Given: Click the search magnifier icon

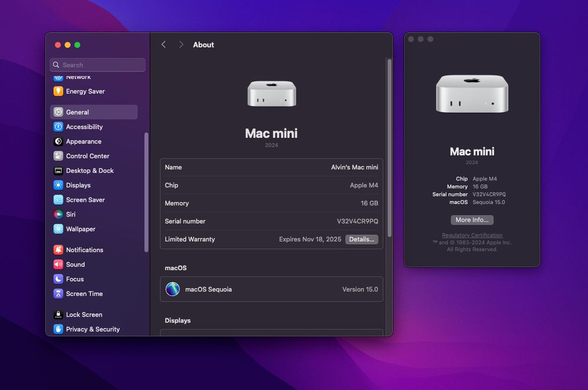Looking at the screenshot, I should click(56, 65).
